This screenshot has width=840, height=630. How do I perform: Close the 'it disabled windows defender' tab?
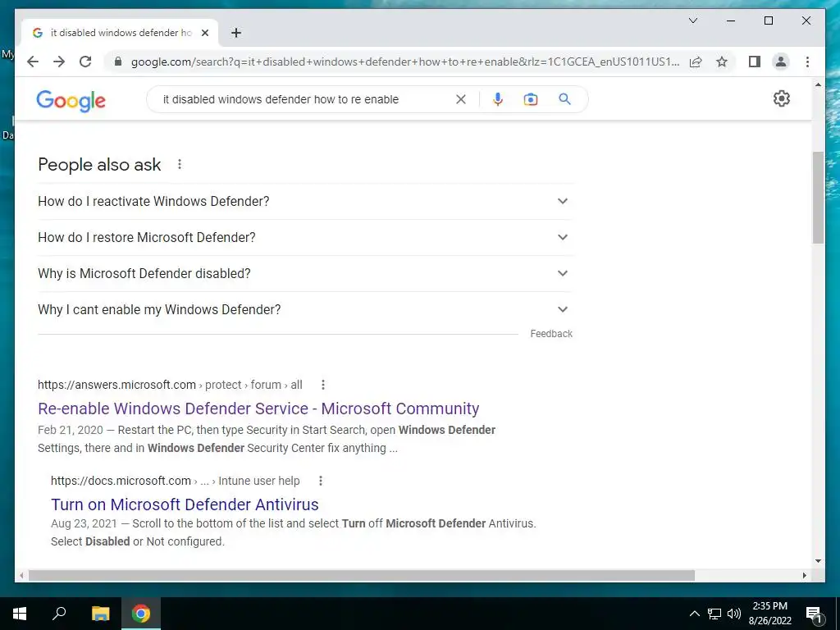pyautogui.click(x=204, y=33)
